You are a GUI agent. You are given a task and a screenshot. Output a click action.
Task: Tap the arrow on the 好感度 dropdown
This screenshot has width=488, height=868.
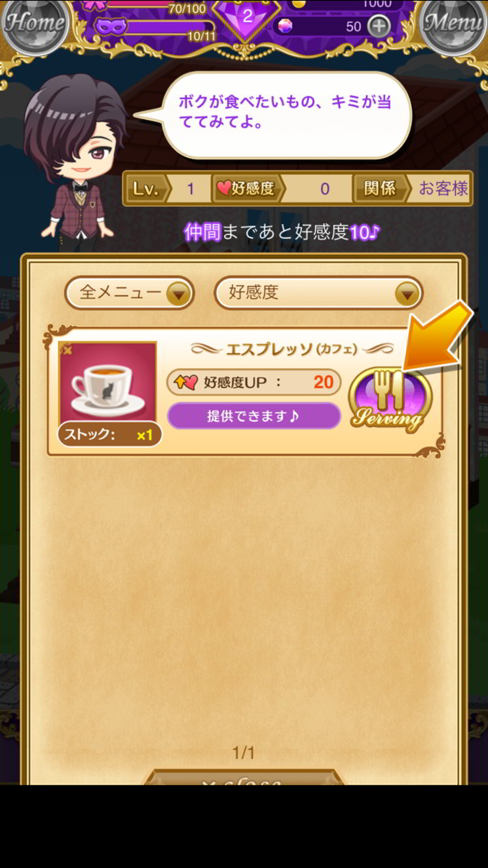click(407, 293)
